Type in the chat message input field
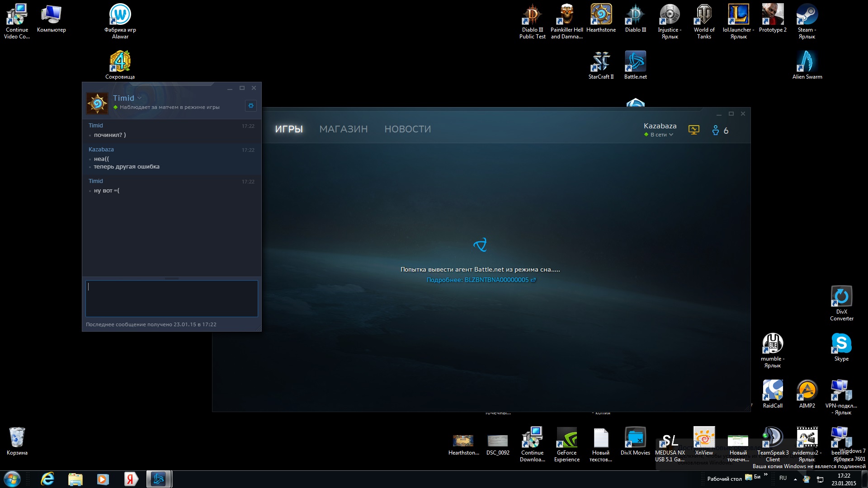This screenshot has height=488, width=868. (x=172, y=298)
